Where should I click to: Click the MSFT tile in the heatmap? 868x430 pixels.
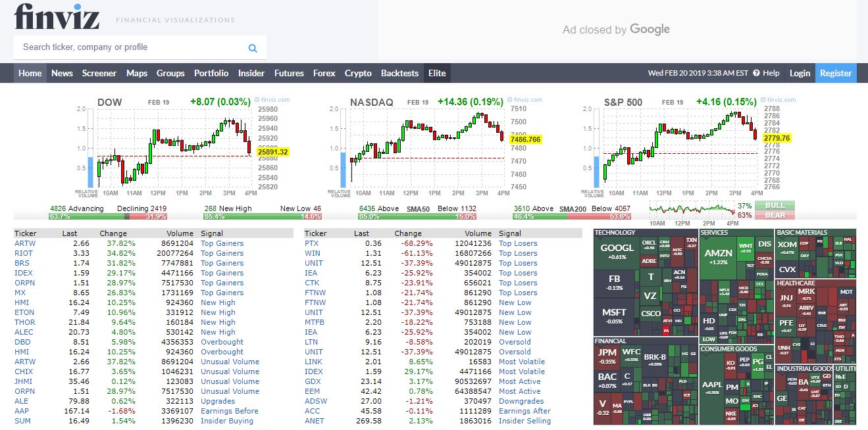[614, 316]
